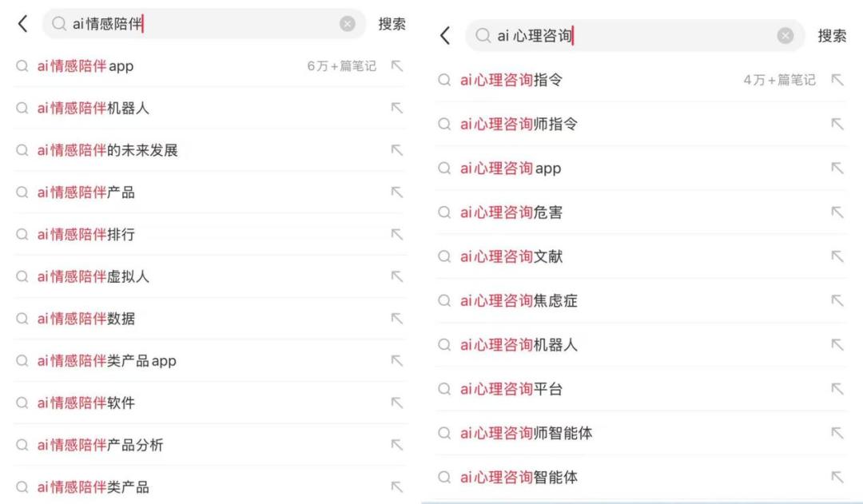Tap back arrow beside 'ai 心理咨询' search
Screen dimensions: 863x504
tap(445, 36)
